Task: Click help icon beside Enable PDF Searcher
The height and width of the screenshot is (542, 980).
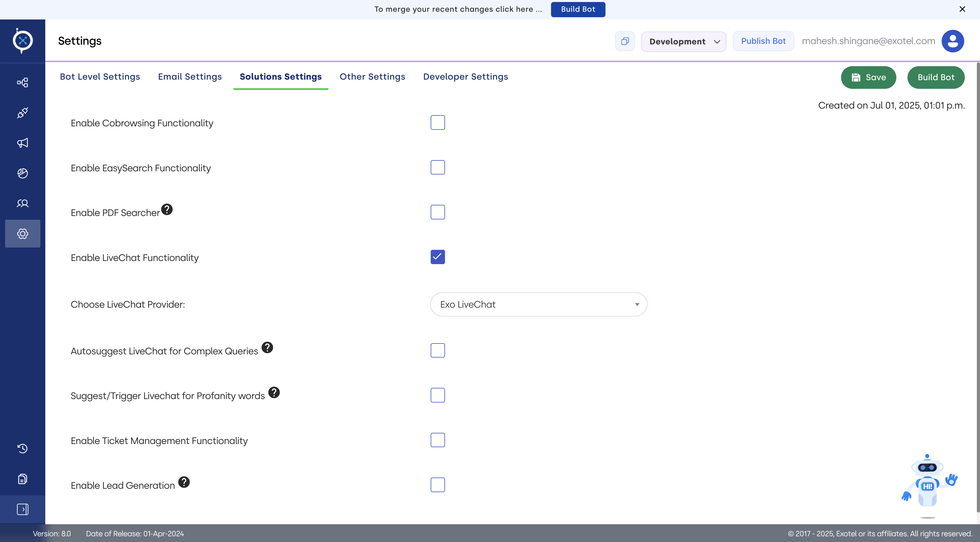Action: pyautogui.click(x=167, y=210)
